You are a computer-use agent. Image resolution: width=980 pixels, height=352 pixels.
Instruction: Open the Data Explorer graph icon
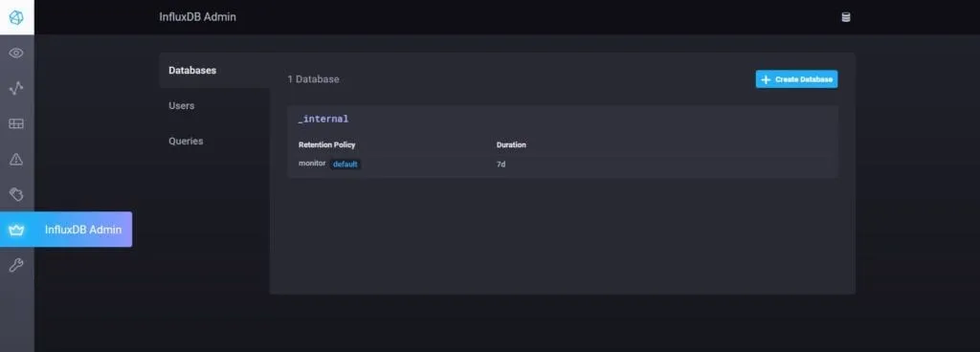[x=16, y=89]
